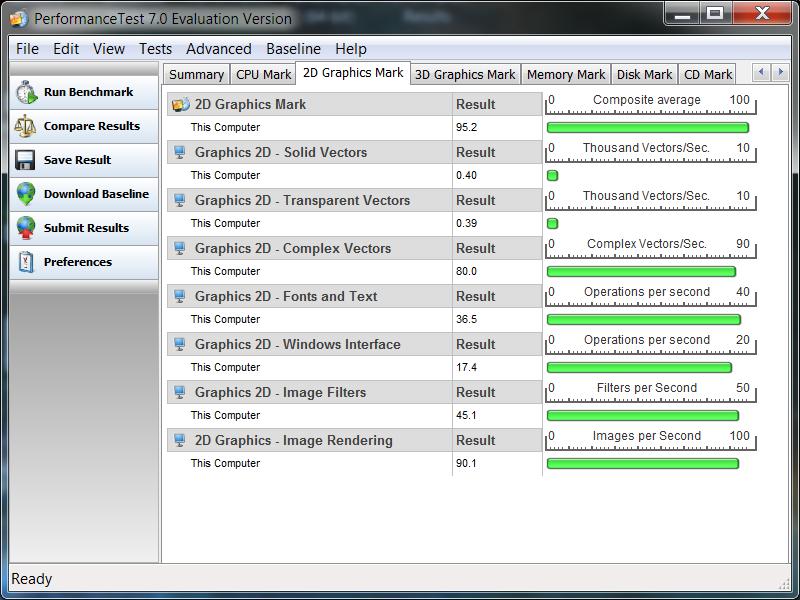Viewport: 800px width, 600px height.
Task: Click the Compare Results scales icon
Action: (25, 126)
